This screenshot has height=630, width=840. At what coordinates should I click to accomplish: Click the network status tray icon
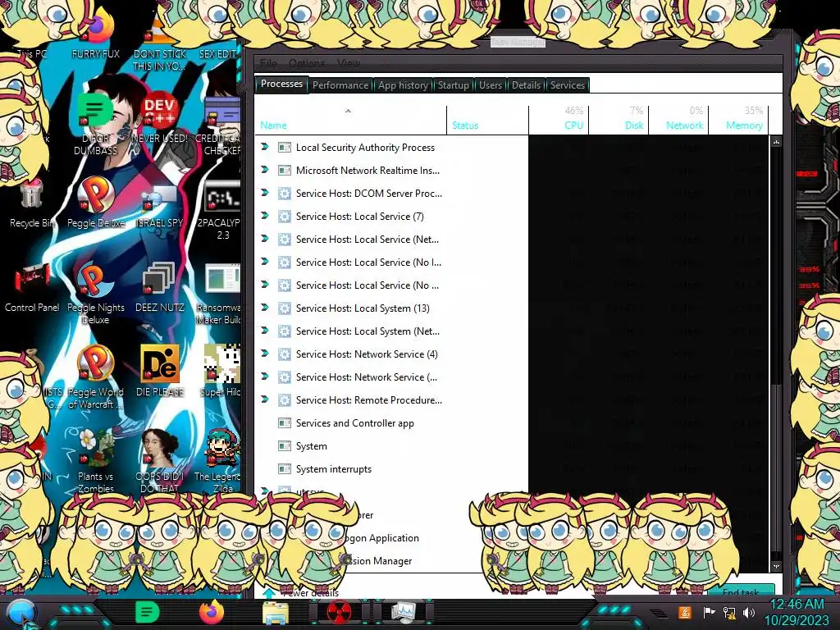click(x=729, y=612)
